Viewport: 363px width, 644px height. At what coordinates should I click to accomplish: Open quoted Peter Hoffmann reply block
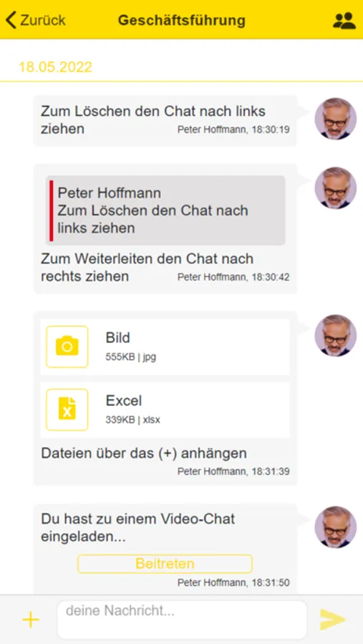[x=165, y=210]
